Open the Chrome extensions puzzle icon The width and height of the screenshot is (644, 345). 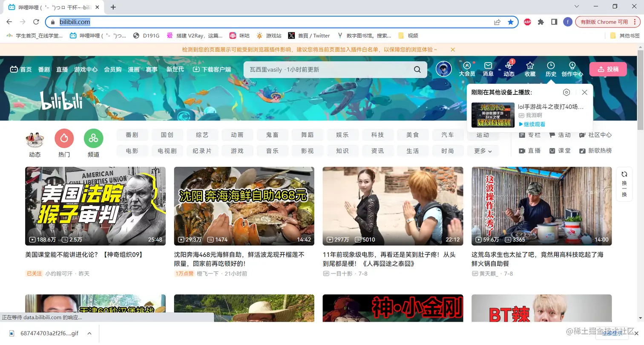(541, 22)
